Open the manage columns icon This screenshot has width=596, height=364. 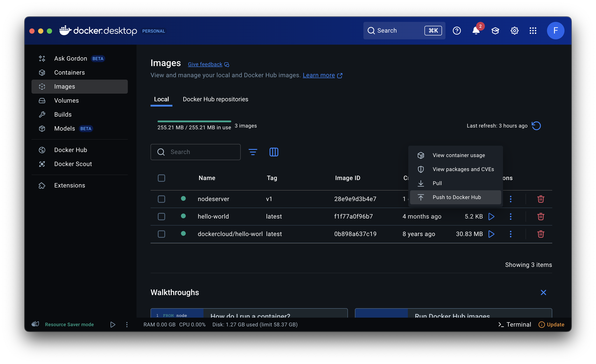click(x=274, y=152)
